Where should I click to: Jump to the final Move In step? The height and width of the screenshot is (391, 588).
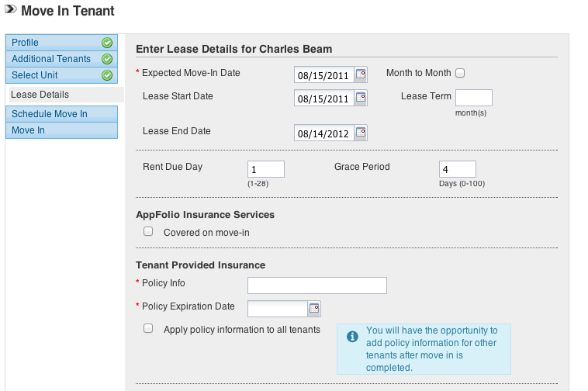click(x=61, y=130)
